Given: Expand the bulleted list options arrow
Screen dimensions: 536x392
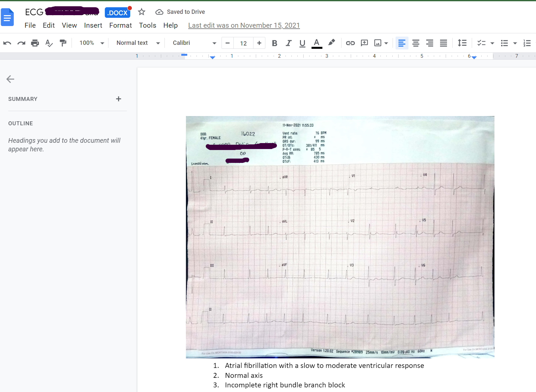Looking at the screenshot, I should coord(515,43).
